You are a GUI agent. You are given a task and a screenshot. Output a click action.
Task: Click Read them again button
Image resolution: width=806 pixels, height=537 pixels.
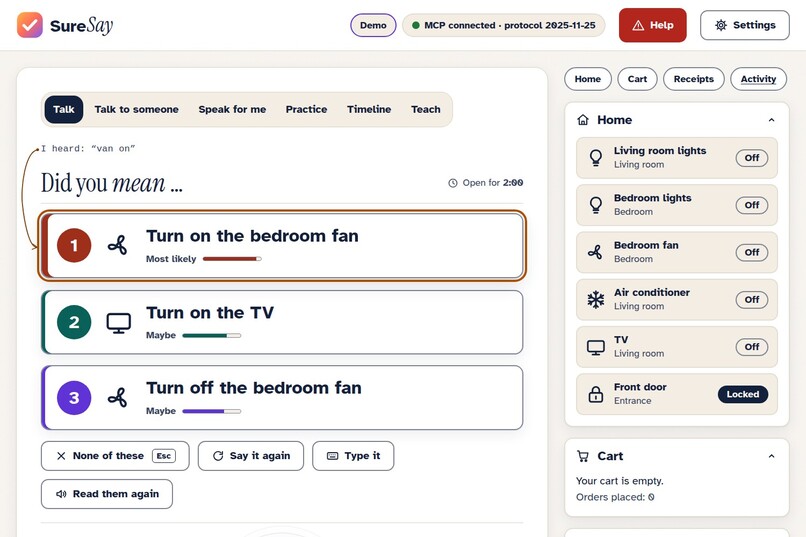point(107,494)
